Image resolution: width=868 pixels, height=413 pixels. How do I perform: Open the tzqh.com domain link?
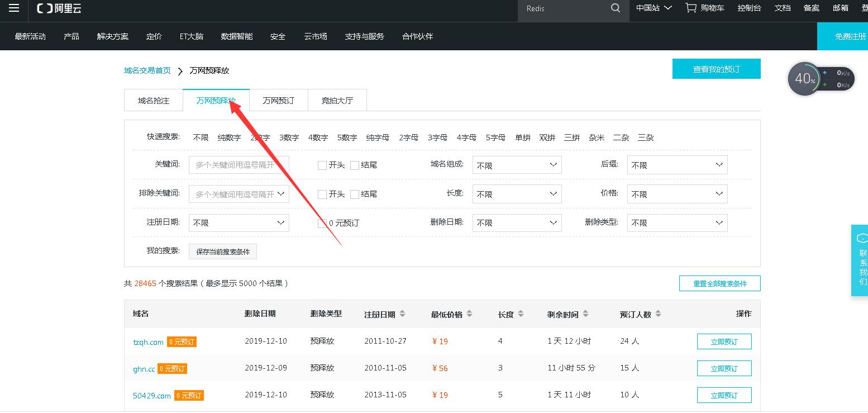click(147, 341)
